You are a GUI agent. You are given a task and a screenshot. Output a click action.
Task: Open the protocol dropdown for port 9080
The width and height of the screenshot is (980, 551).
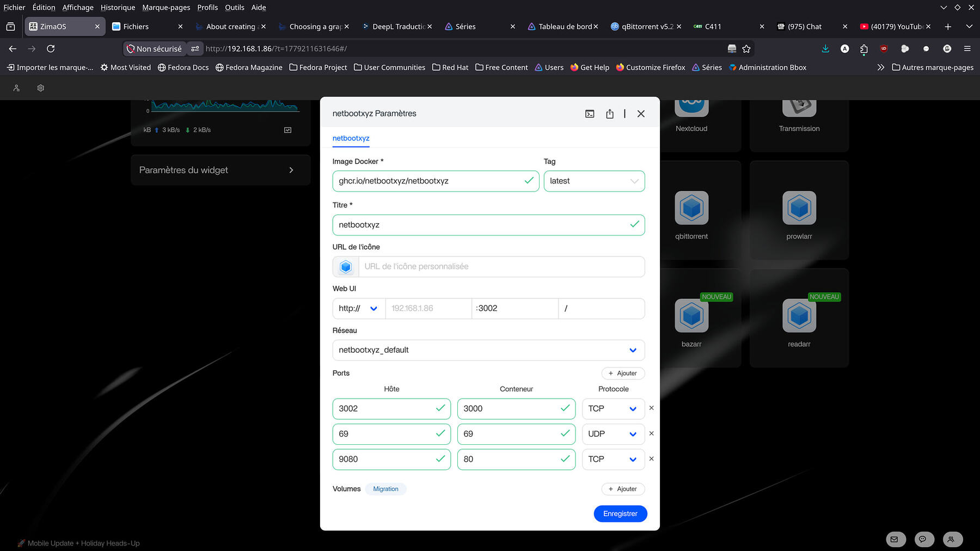(613, 459)
